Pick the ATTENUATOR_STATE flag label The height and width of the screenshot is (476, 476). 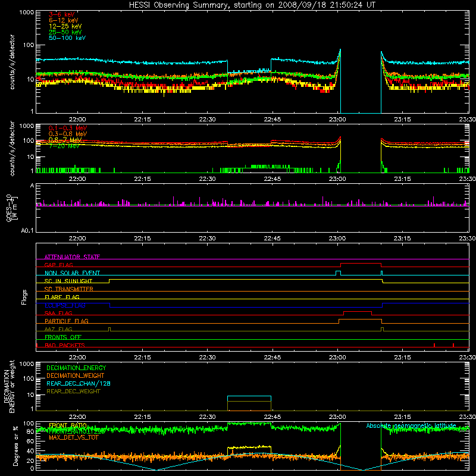point(72,257)
